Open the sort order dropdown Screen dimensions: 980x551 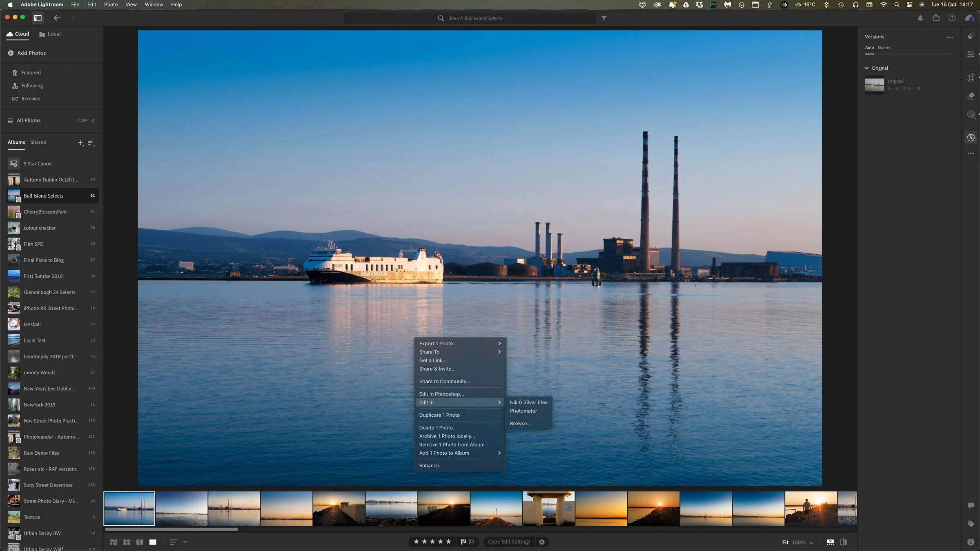click(185, 542)
